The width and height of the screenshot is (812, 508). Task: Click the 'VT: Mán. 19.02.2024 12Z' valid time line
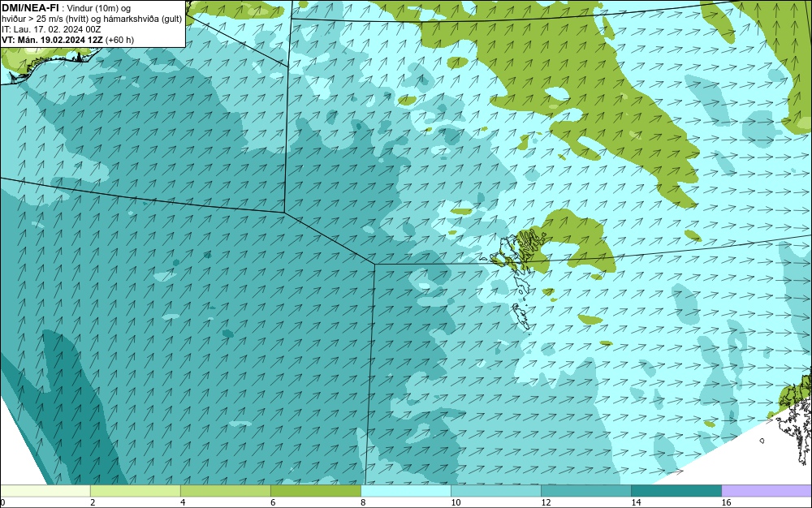pos(67,40)
